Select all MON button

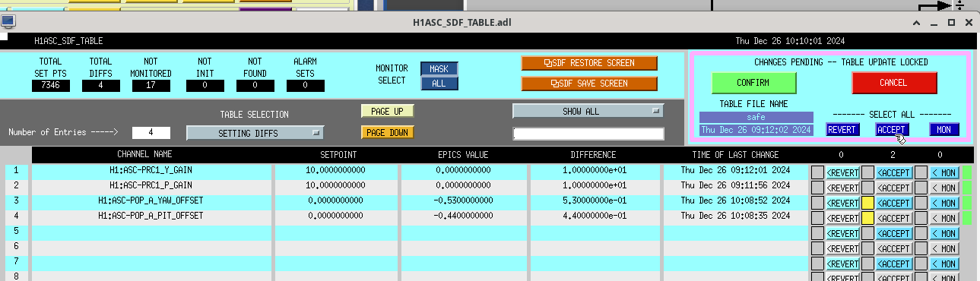click(944, 130)
